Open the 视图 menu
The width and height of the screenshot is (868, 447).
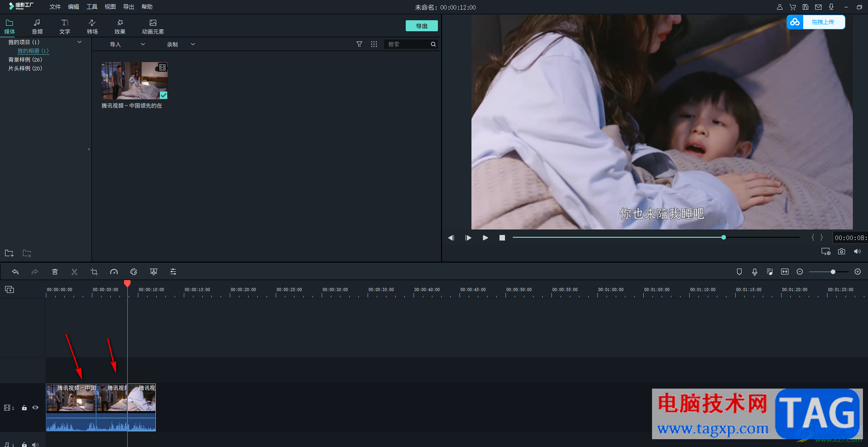click(110, 7)
